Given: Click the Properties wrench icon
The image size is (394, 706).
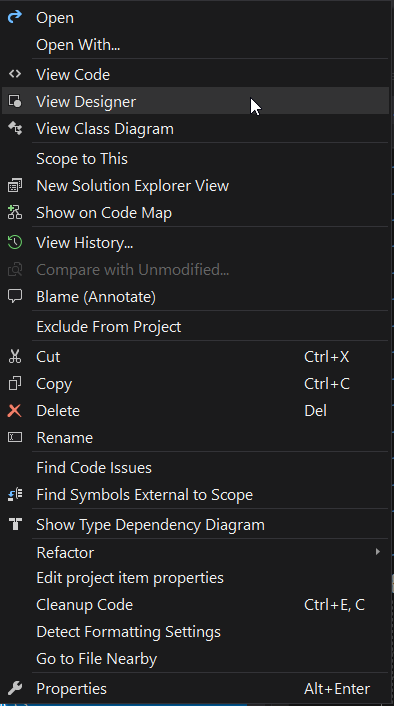Looking at the screenshot, I should point(15,688).
